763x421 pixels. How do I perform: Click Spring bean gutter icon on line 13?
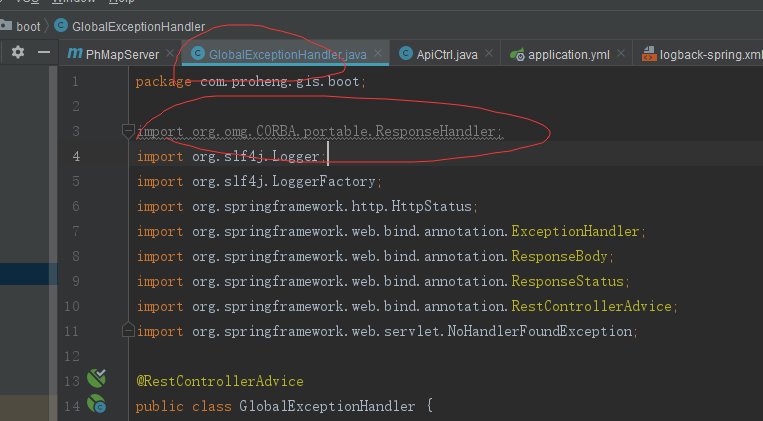[x=97, y=379]
